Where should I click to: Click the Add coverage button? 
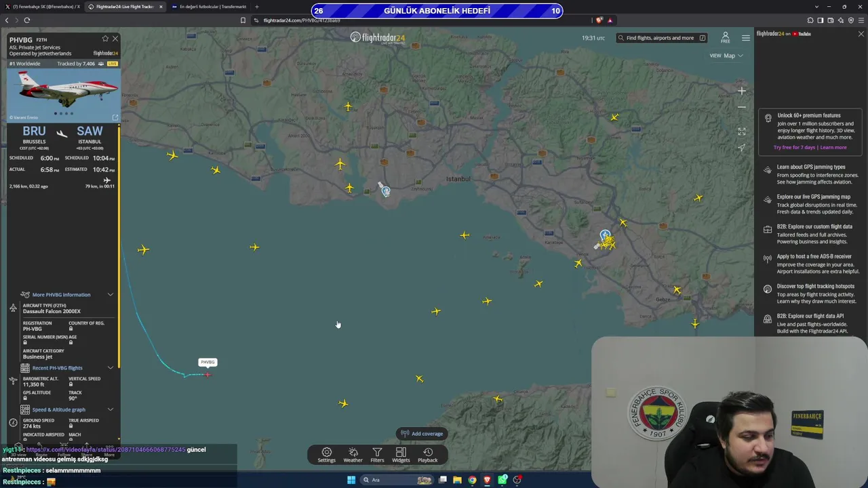422,434
